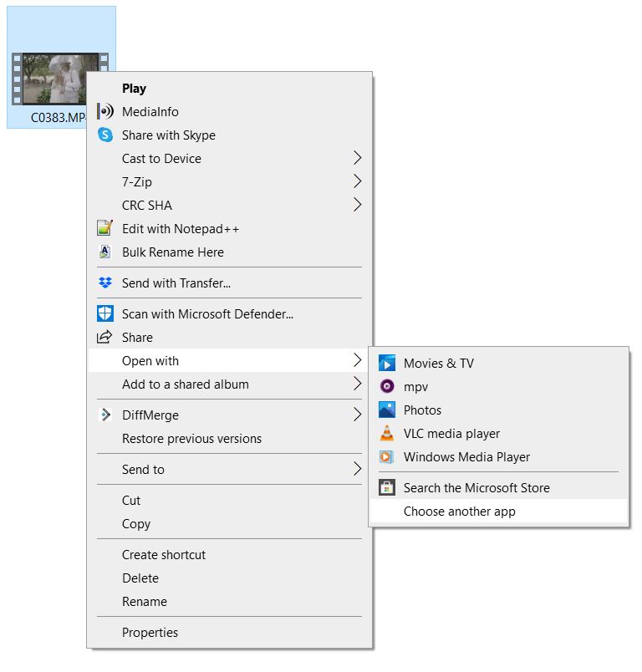Expand the 7-Zip submenu arrow
This screenshot has width=642, height=672.
358,181
